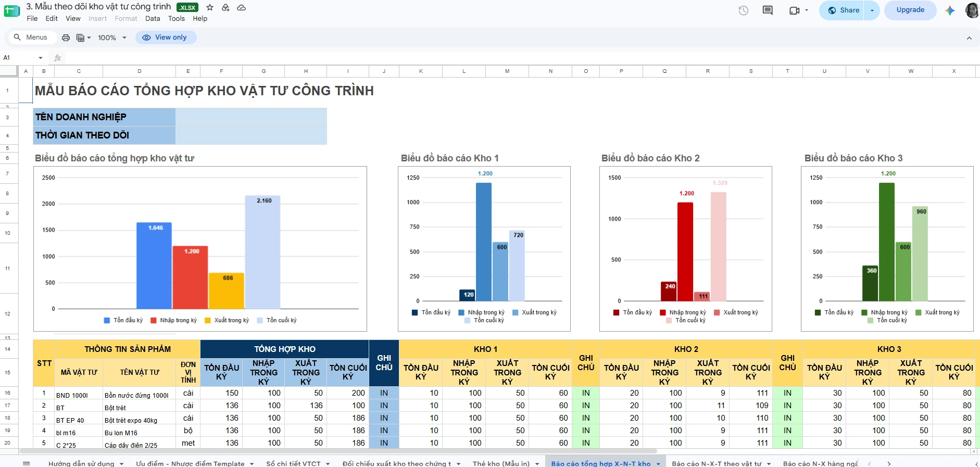
Task: Open the all sheets list hamburger icon
Action: pos(27,463)
